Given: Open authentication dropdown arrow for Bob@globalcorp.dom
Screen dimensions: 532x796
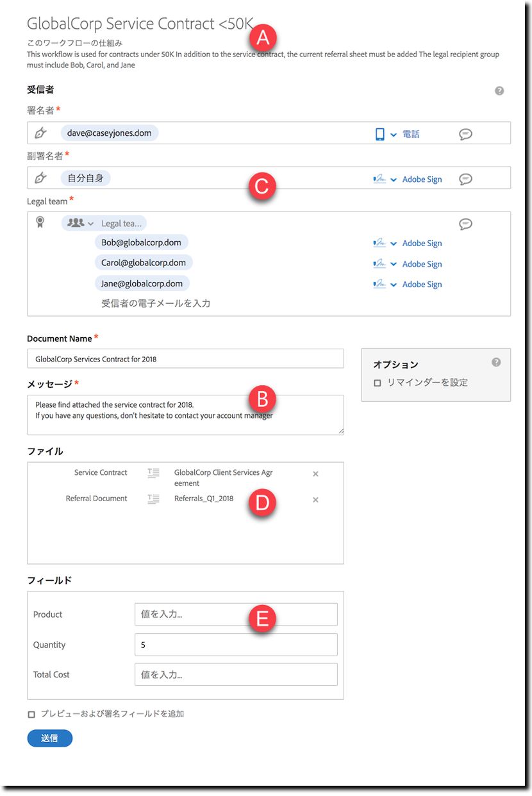Looking at the screenshot, I should click(394, 244).
